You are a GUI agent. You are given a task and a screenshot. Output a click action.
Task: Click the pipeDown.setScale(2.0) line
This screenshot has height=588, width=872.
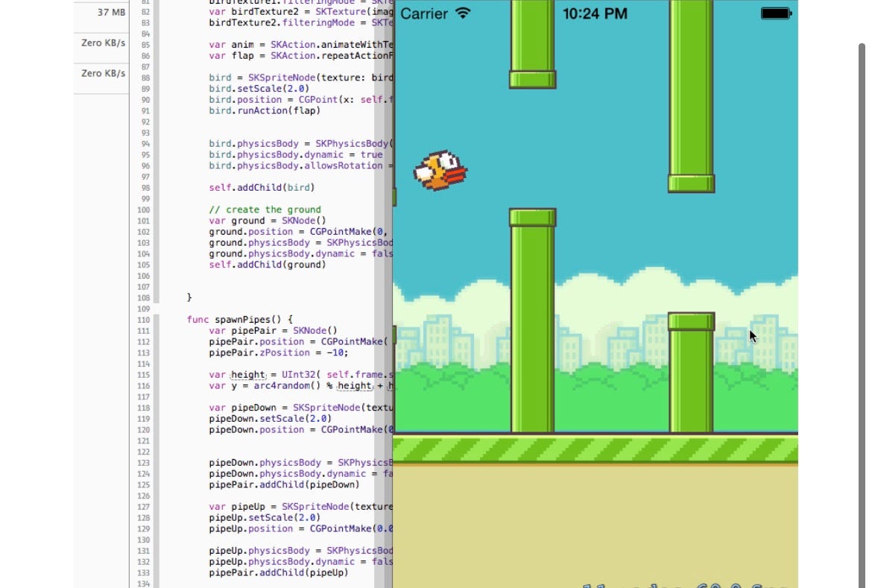click(271, 419)
